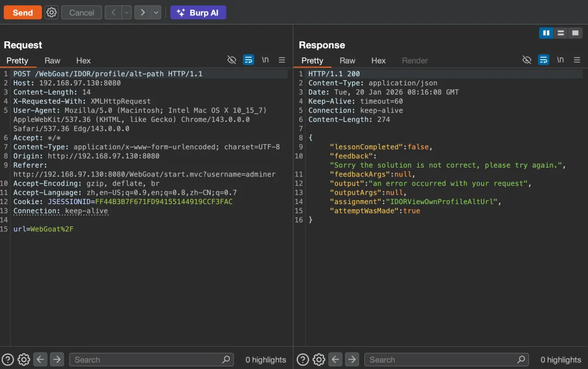Screen dimensions: 588x369
Task: Toggle word wrap icon in Response panel
Action: click(543, 60)
